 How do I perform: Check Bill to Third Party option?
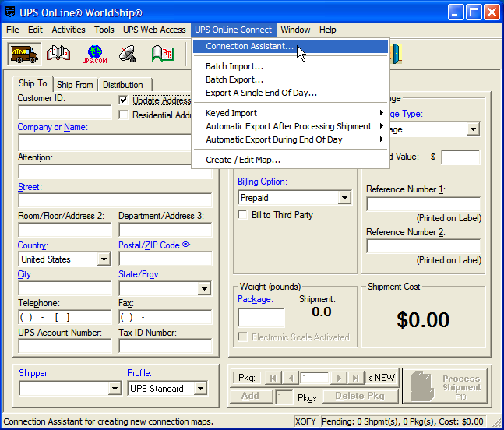tap(242, 214)
